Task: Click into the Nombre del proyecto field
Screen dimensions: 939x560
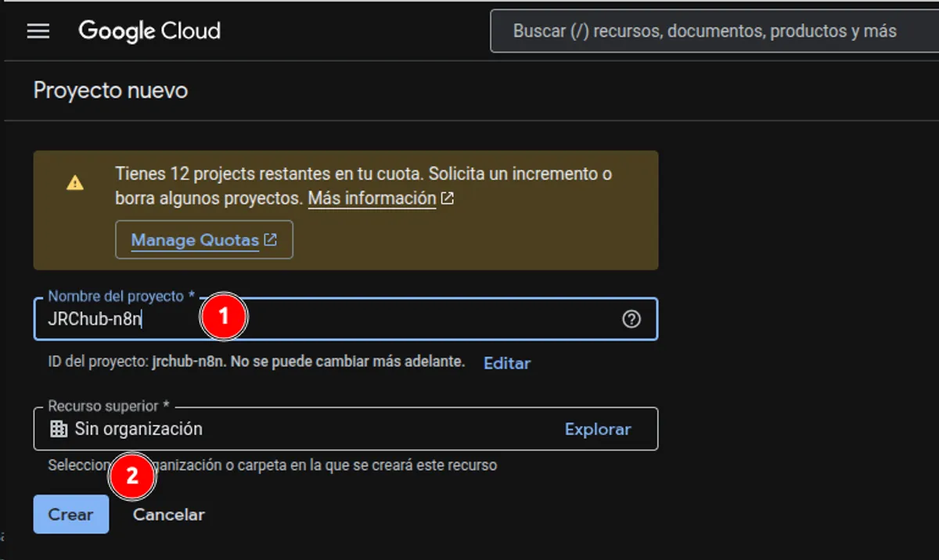Action: pos(345,319)
